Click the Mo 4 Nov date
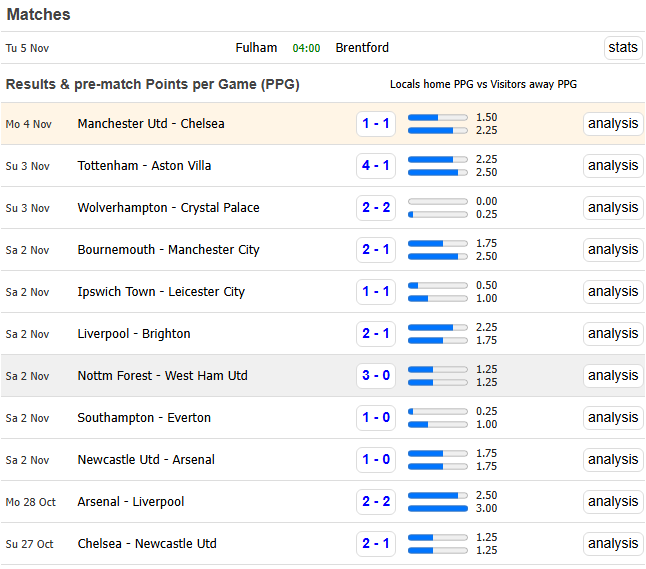The width and height of the screenshot is (646, 569). (x=28, y=124)
